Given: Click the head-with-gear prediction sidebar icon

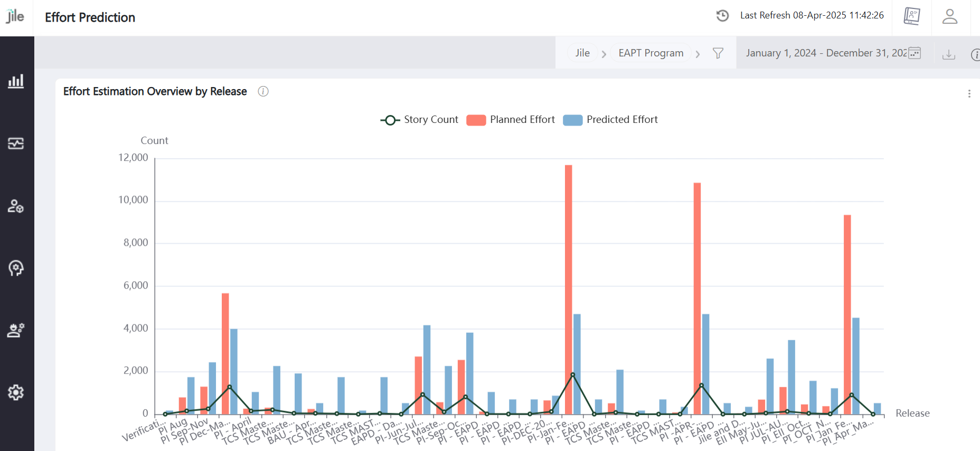Looking at the screenshot, I should [x=16, y=268].
